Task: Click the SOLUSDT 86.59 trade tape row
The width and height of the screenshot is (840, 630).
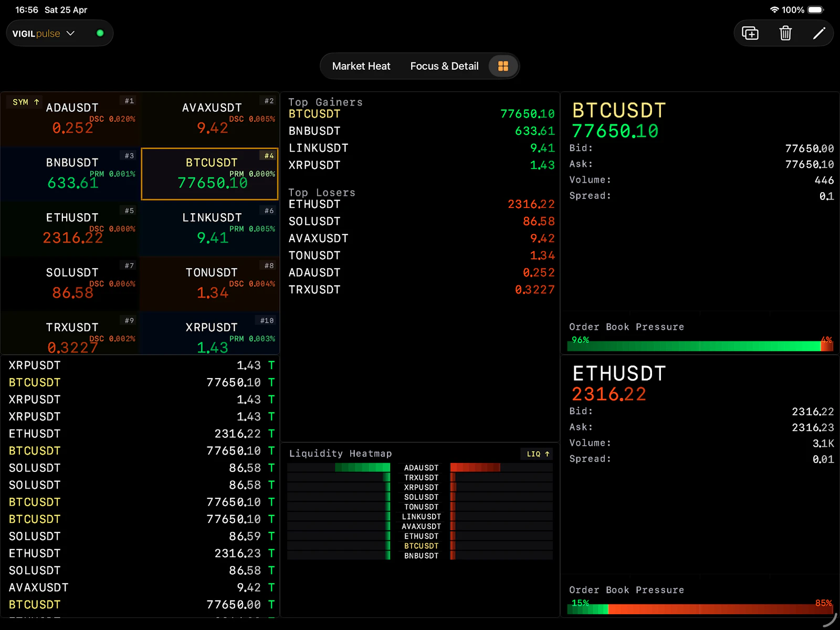Action: click(141, 536)
